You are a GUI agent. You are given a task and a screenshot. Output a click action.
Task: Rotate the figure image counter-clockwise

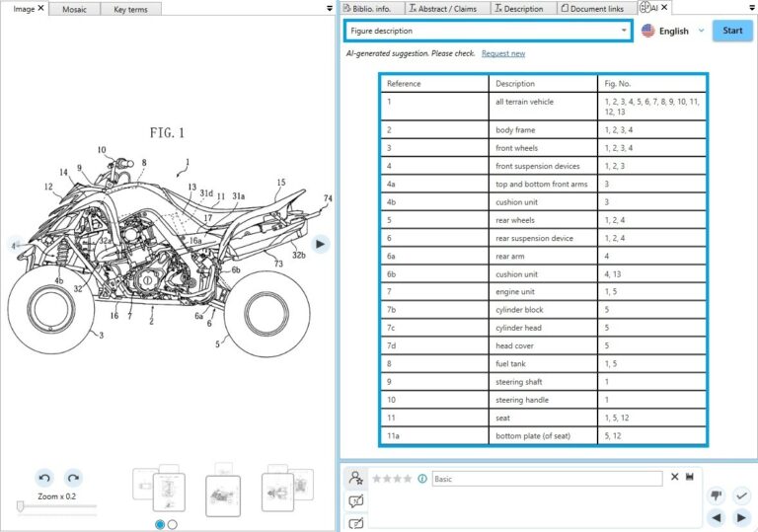(43, 477)
